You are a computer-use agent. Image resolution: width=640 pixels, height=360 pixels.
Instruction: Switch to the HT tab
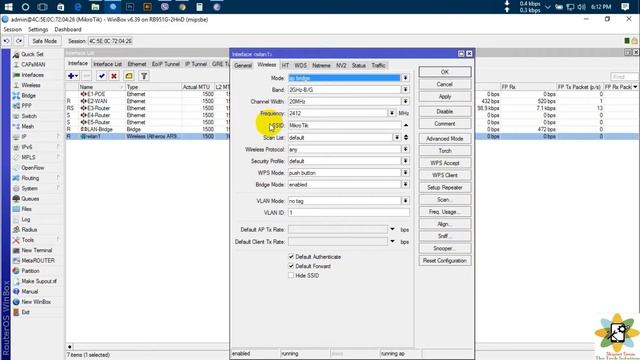click(285, 65)
